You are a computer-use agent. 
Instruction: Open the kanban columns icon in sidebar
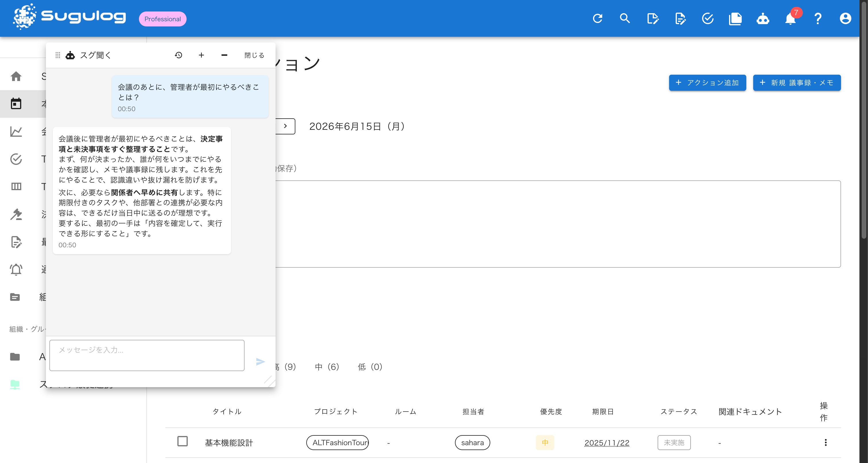(16, 186)
